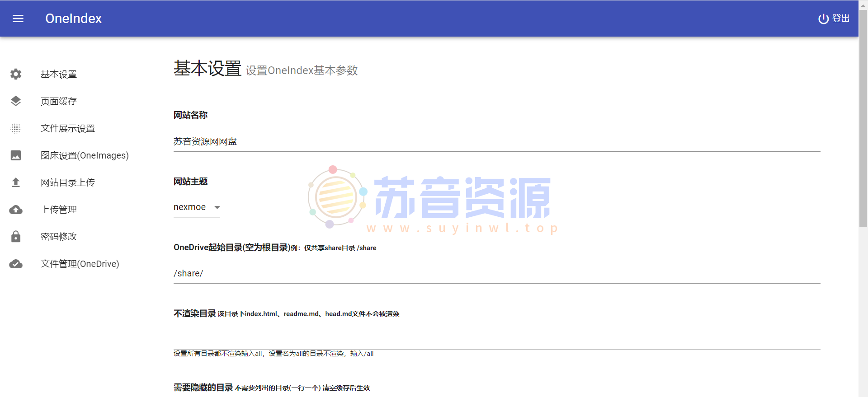Click the lock icon for 密码修改
This screenshot has width=868, height=397.
16,236
